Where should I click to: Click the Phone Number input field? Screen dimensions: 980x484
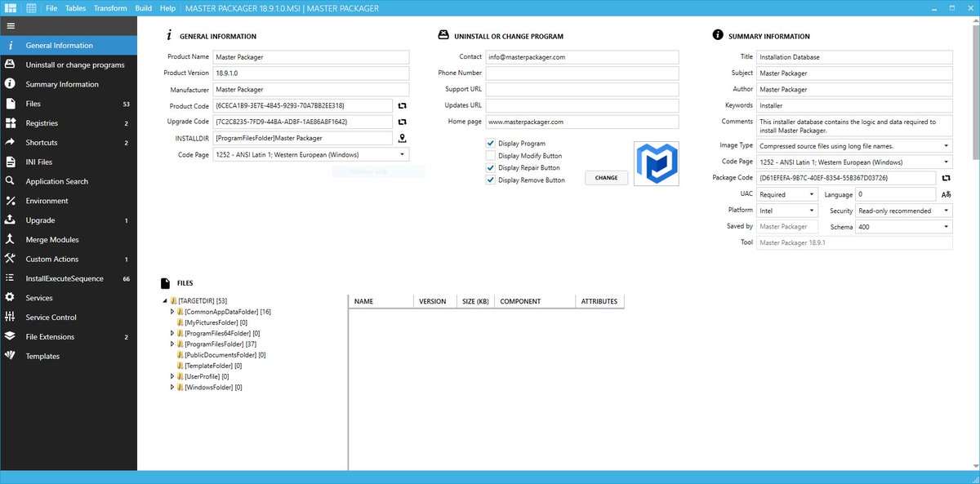(x=582, y=73)
